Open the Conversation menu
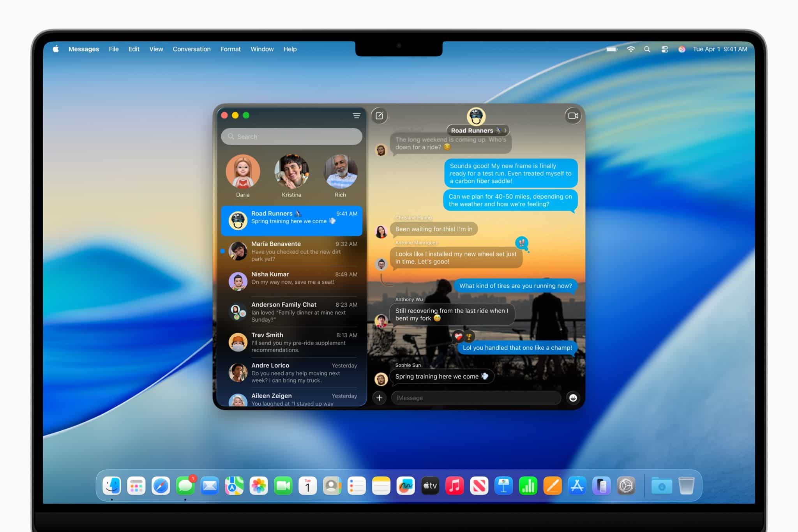 pyautogui.click(x=191, y=49)
